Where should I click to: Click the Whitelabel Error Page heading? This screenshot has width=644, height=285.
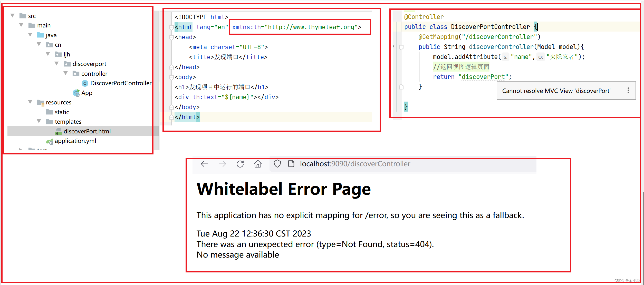tap(284, 189)
